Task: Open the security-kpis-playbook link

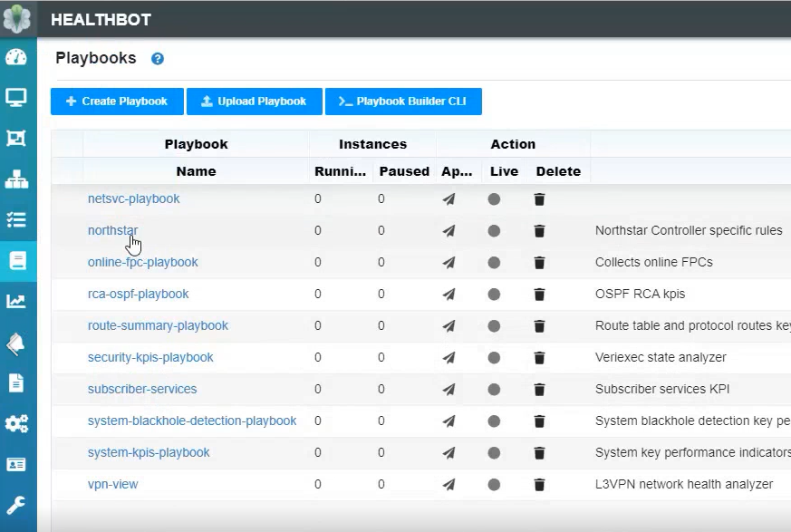Action: (150, 357)
